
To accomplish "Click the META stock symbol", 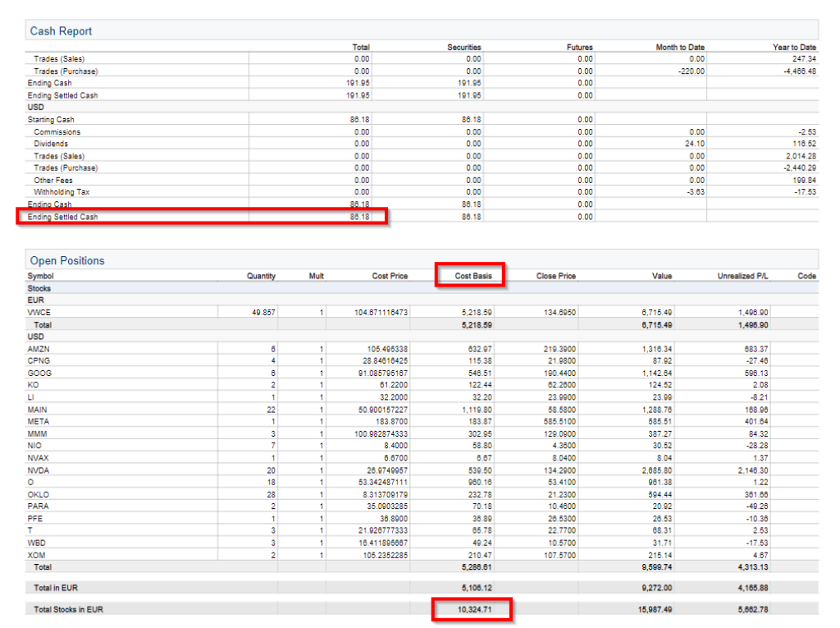I will click(x=38, y=422).
